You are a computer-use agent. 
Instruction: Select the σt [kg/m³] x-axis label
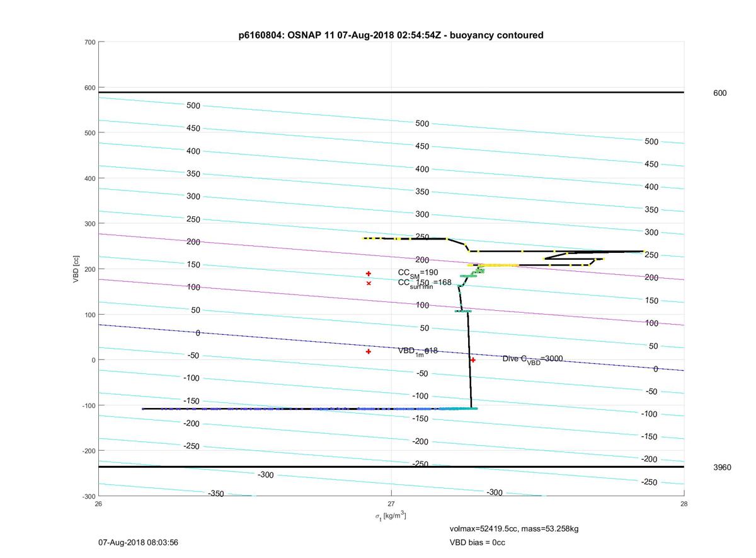coord(391,516)
